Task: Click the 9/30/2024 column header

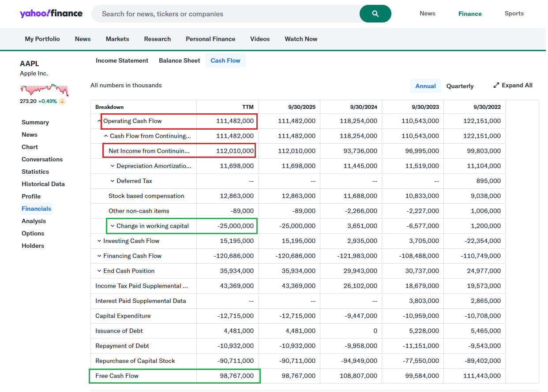Action: [364, 107]
